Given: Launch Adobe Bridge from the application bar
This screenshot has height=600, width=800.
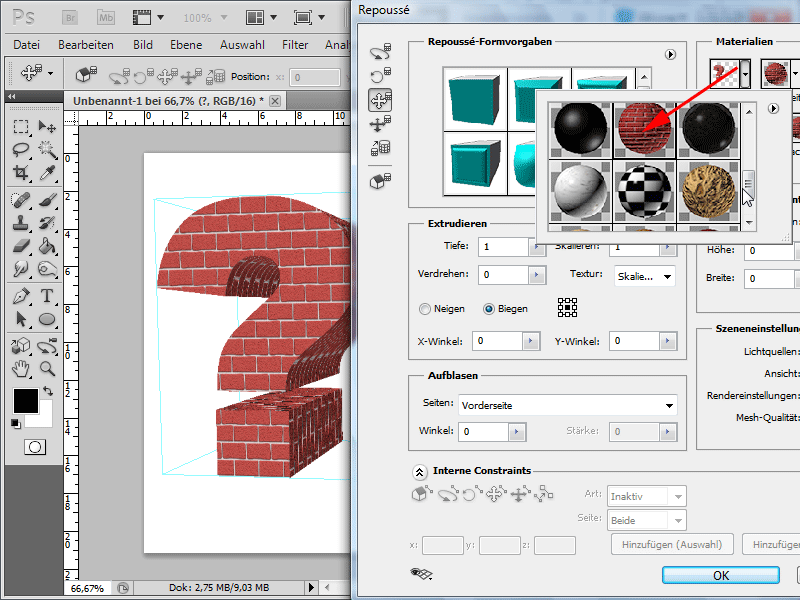Looking at the screenshot, I should click(70, 18).
